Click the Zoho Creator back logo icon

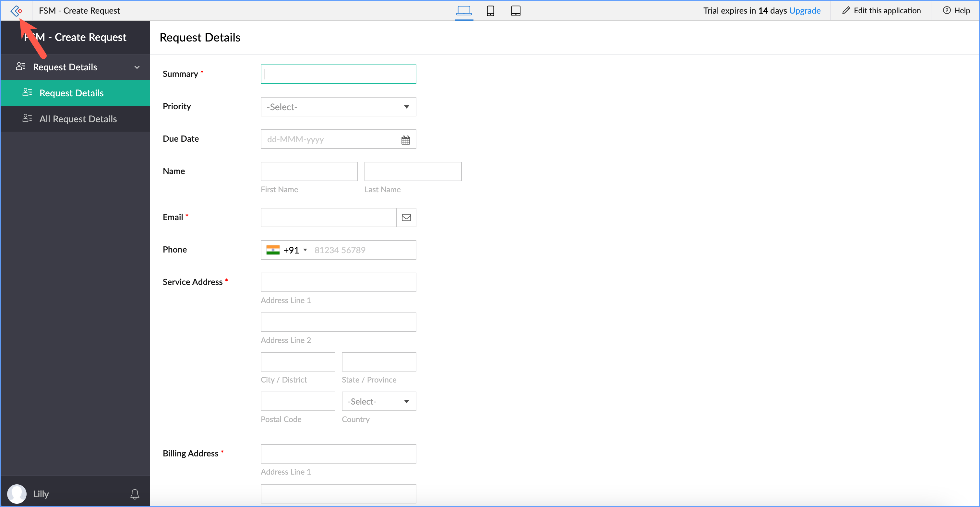[x=16, y=11]
